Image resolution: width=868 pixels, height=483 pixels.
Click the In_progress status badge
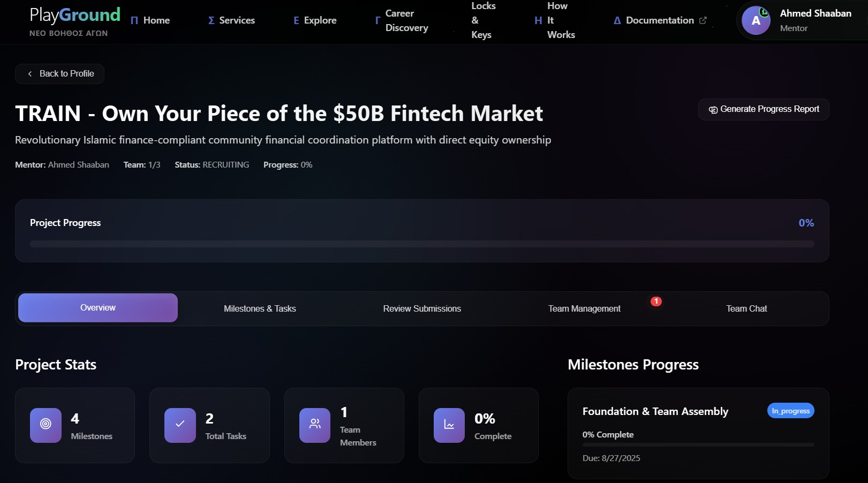pyautogui.click(x=790, y=411)
